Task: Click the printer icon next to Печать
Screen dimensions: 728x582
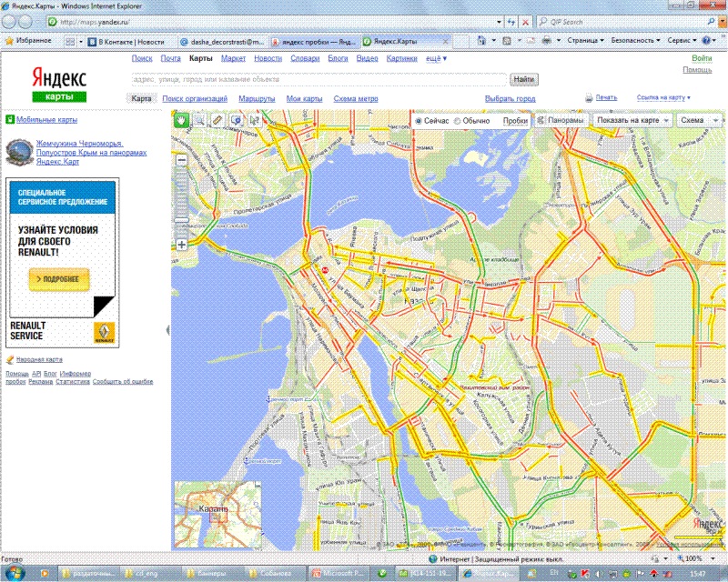Action: pos(589,98)
